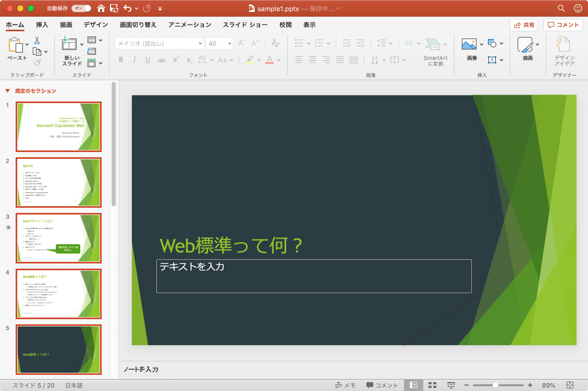Toggle the AutoSave switch
The width and height of the screenshot is (588, 391).
click(x=81, y=8)
